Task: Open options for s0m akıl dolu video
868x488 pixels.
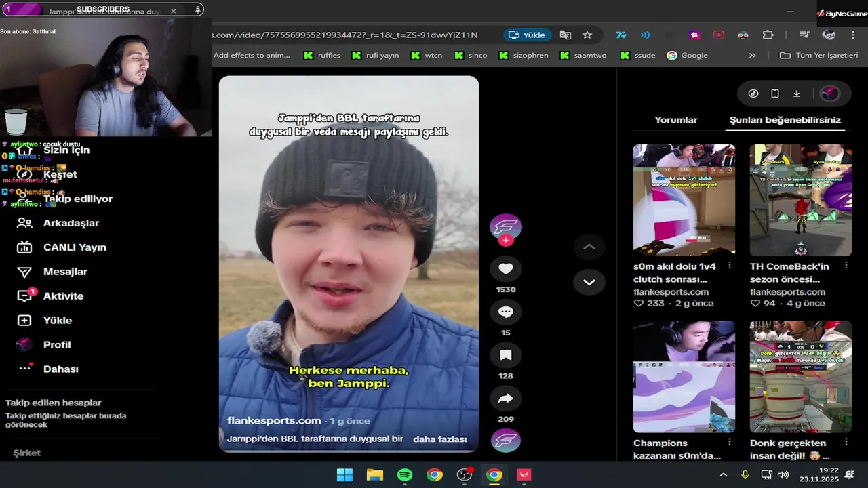Action: [730, 266]
